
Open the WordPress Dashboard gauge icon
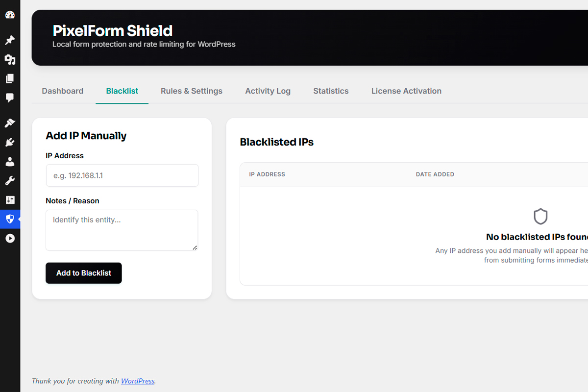10,15
